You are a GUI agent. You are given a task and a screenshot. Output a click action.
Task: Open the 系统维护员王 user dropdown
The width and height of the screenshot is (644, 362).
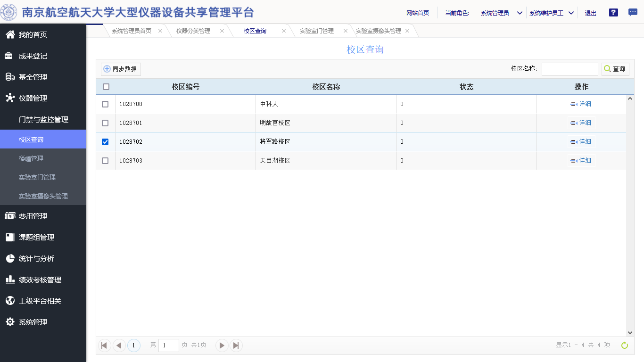552,13
